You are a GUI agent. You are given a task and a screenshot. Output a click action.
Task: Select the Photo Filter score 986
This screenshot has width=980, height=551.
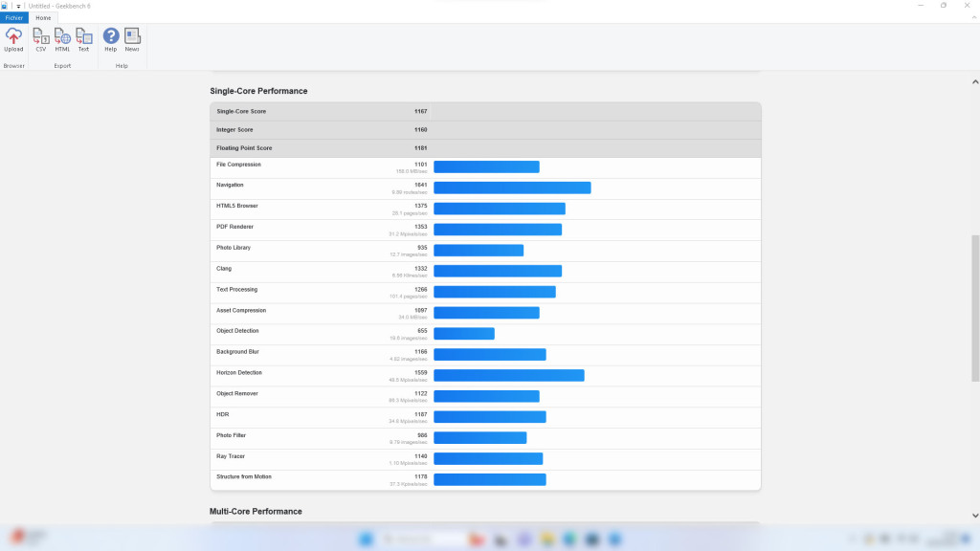pos(422,435)
